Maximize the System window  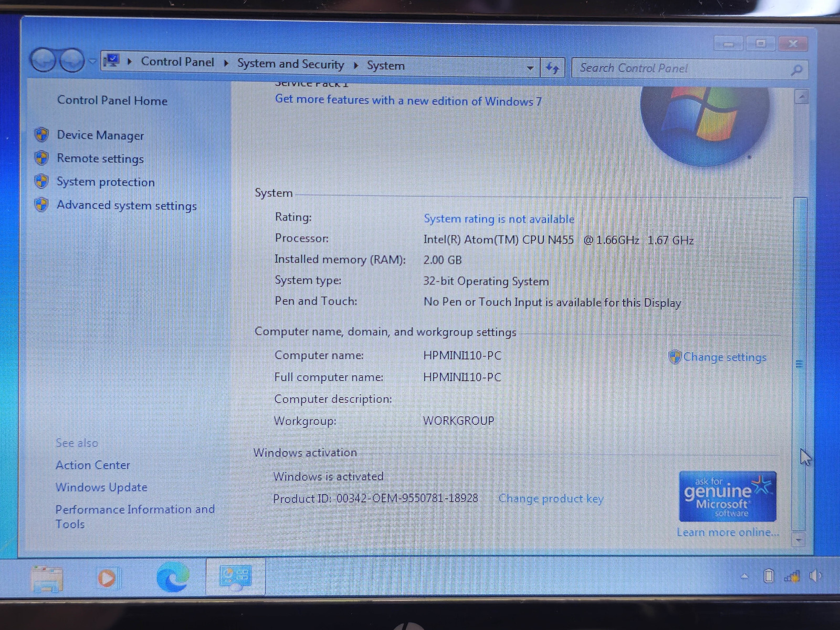pos(761,43)
